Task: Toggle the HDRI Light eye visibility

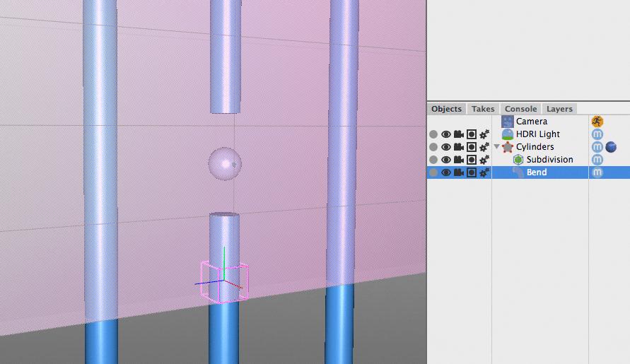Action: [x=445, y=134]
